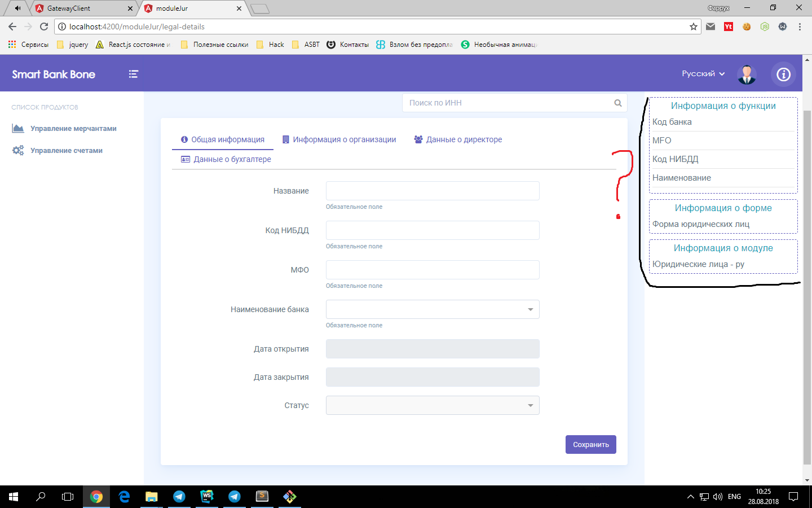Switch the ENG input language indicator
This screenshot has height=508, width=812.
pos(734,497)
